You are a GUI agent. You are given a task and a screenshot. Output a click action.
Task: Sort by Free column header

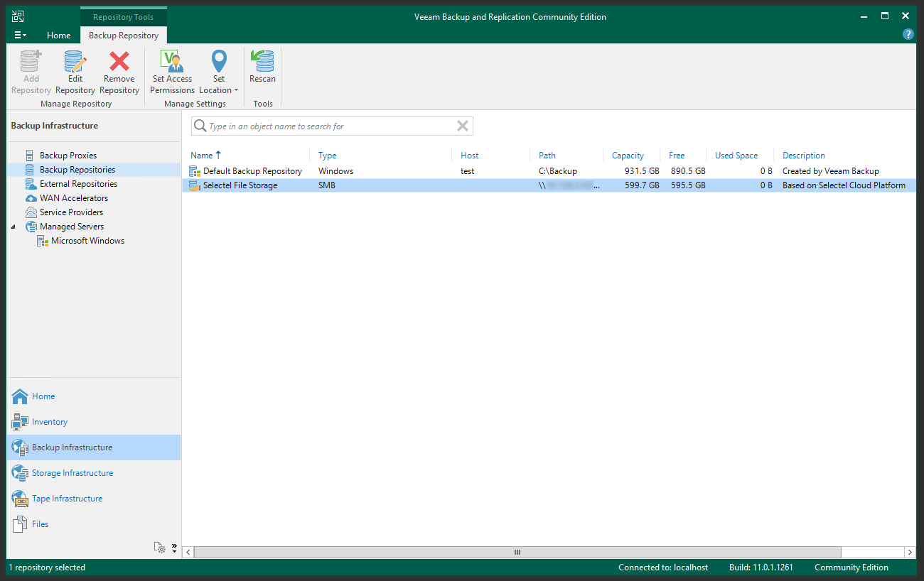(x=677, y=156)
